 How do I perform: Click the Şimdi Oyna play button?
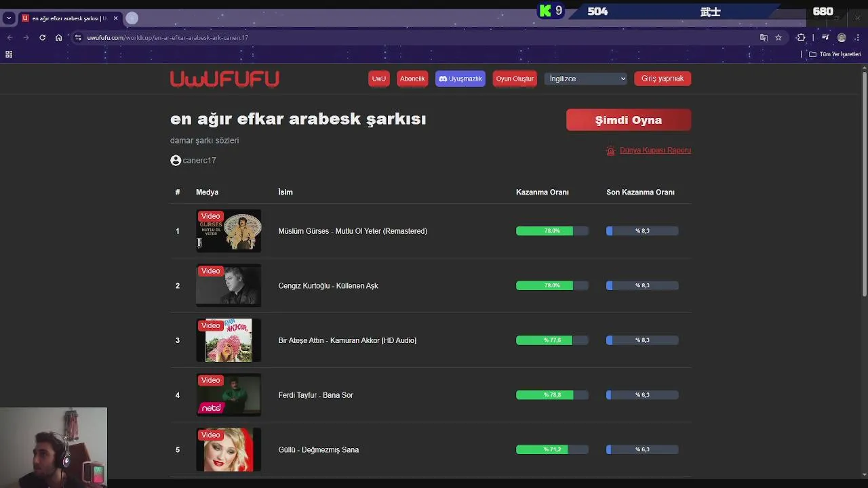pos(629,120)
